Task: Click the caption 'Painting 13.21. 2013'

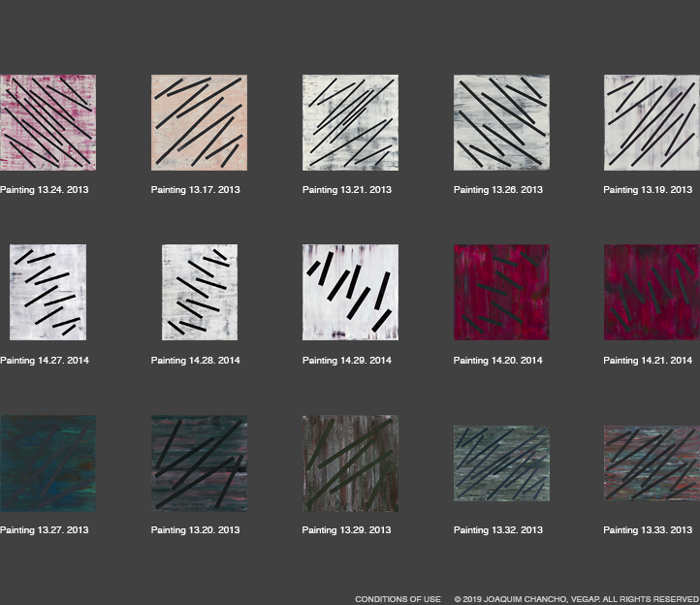Action: coord(347,190)
